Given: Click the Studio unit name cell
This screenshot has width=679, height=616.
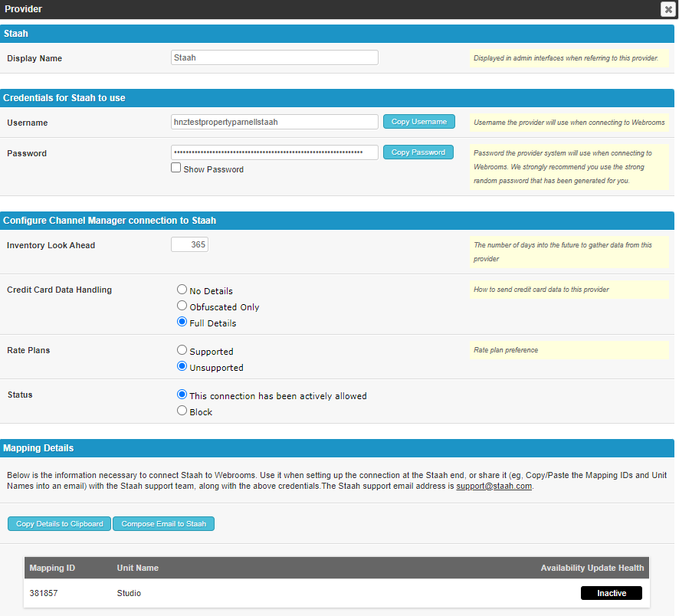Looking at the screenshot, I should pyautogui.click(x=129, y=593).
